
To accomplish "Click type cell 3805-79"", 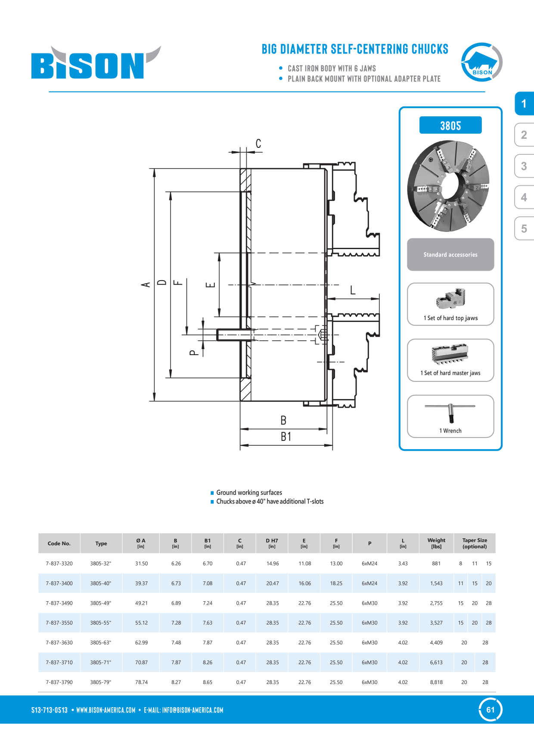I will [x=101, y=682].
